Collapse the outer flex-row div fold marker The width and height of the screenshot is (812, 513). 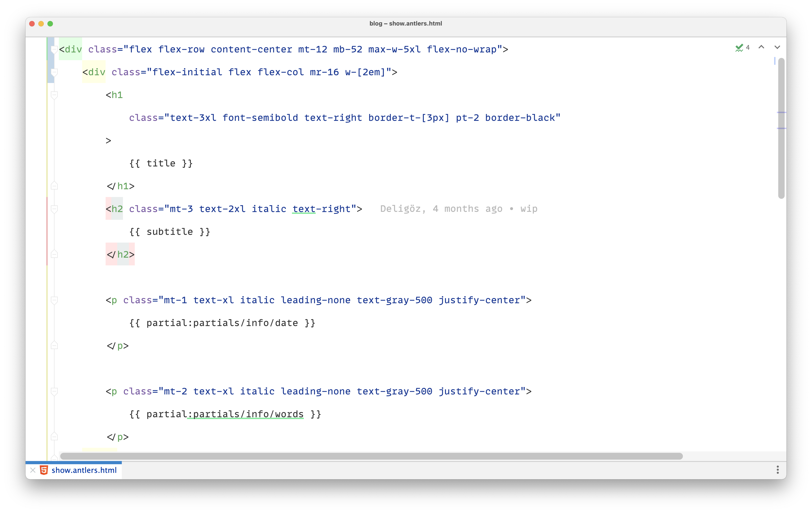[x=54, y=49]
